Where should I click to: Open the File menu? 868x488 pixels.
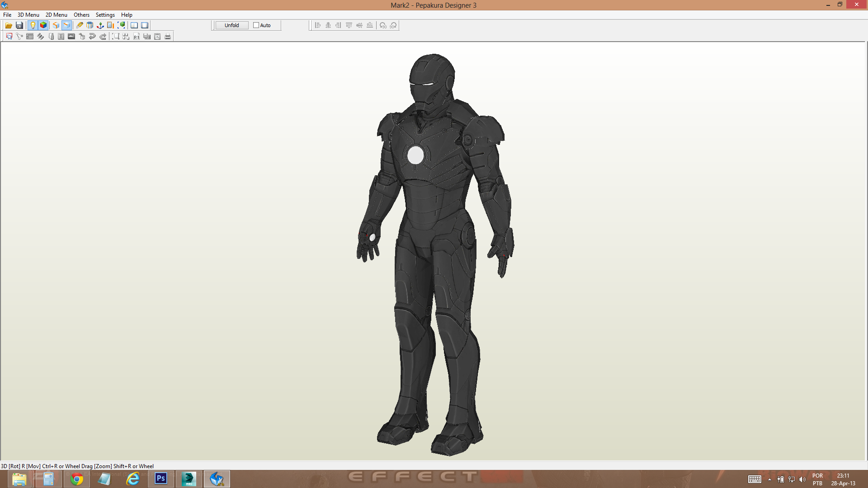click(7, 15)
